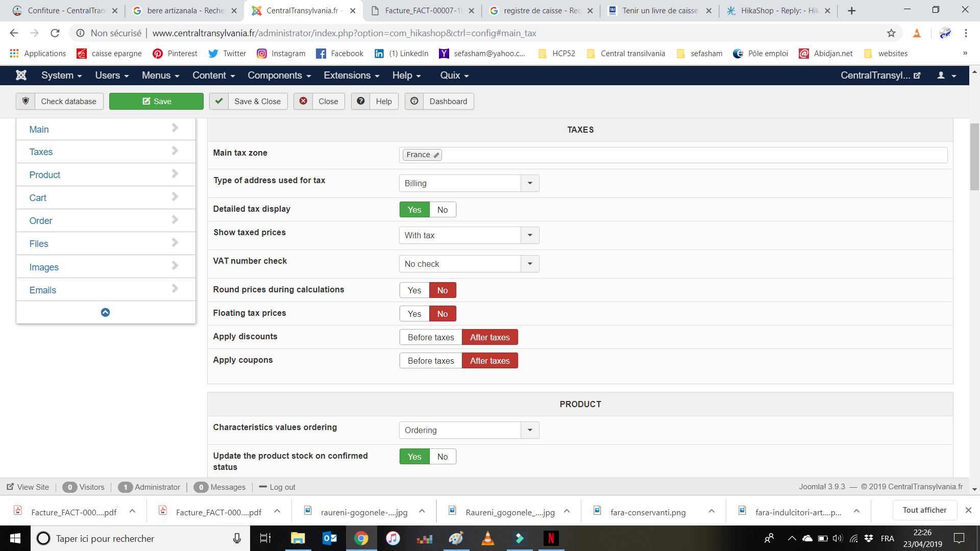Click the Check database shield icon
Image resolution: width=980 pixels, height=551 pixels.
pyautogui.click(x=26, y=101)
